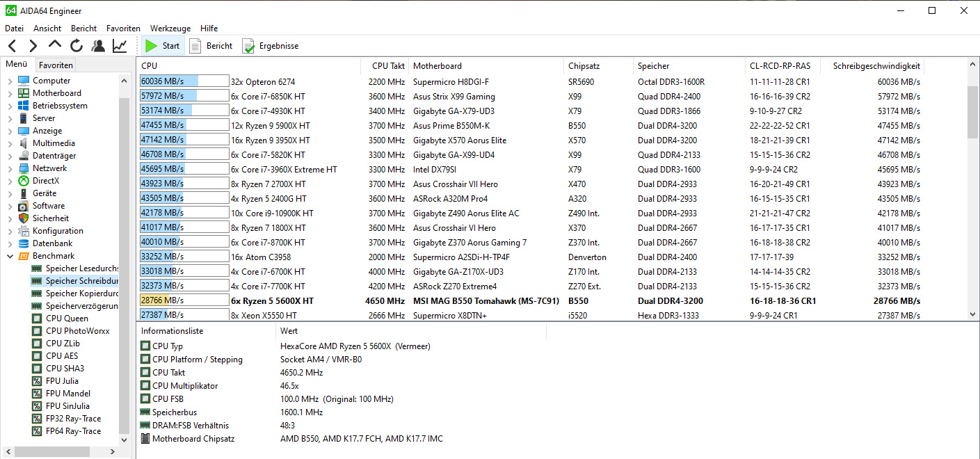Open the user profile toolbar icon

98,46
